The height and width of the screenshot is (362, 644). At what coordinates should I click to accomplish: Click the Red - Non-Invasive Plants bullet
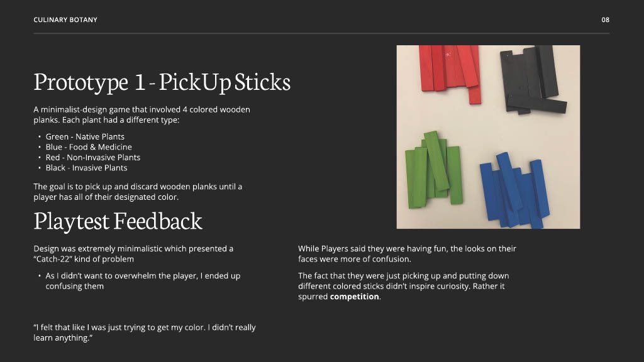92,157
